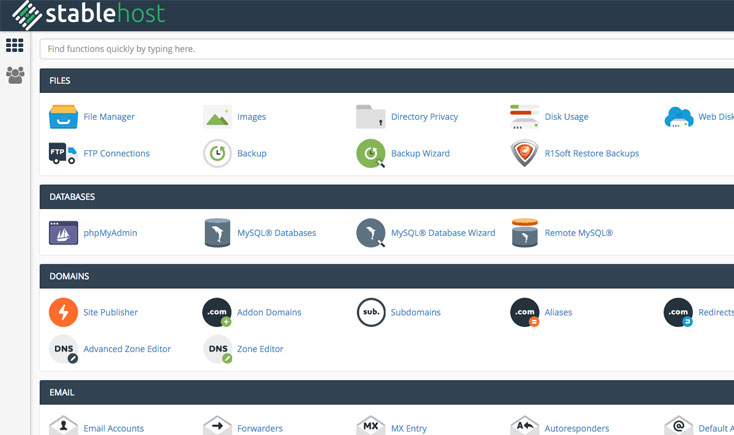The image size is (734, 435).
Task: Collapse the DOMAINS section header
Action: click(x=386, y=276)
